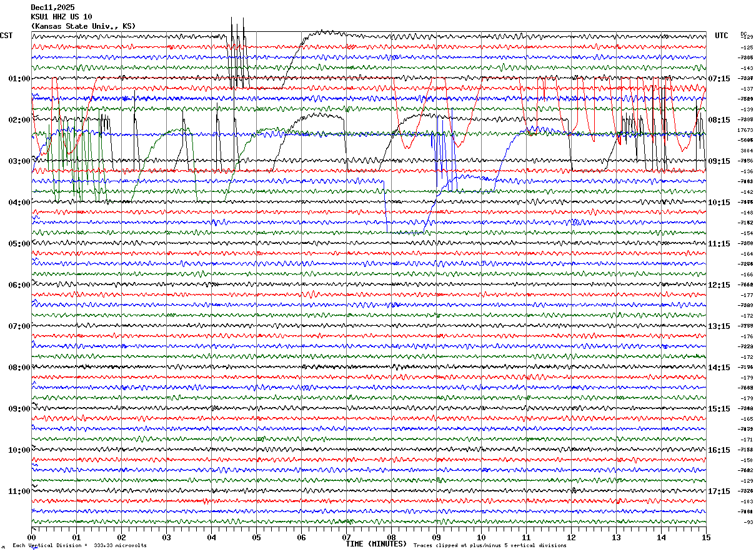Click minute tick label "10" on bottom axis
The image size is (756, 554).
(481, 537)
